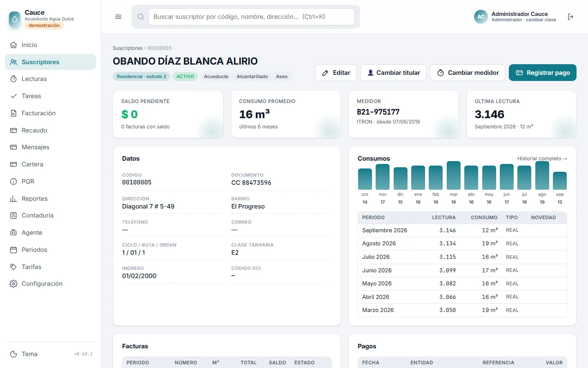Click the Residencial · estrato 2 badge

point(141,76)
